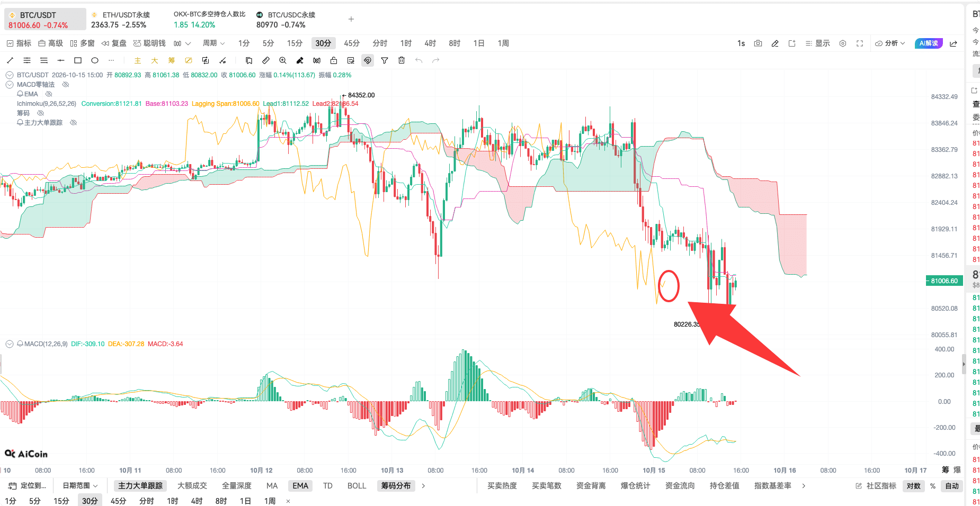The image size is (980, 506).
Task: Open chart settings hexagon icon
Action: pyautogui.click(x=843, y=43)
